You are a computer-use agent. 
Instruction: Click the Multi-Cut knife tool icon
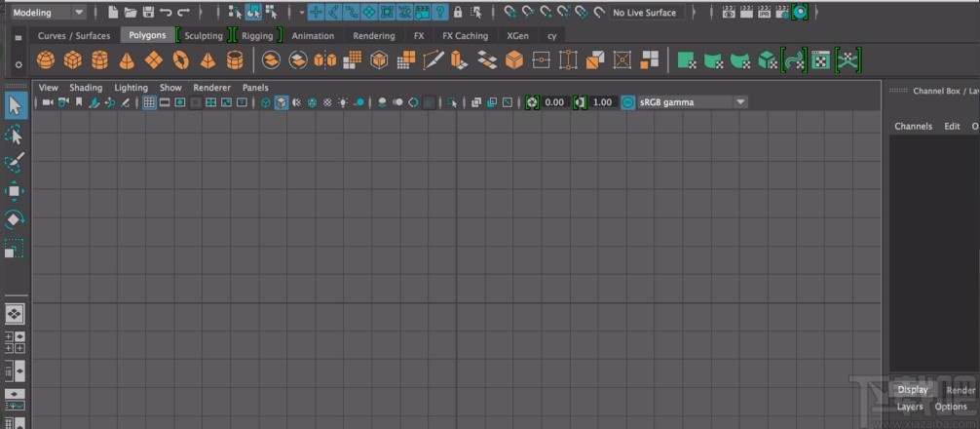(x=433, y=60)
